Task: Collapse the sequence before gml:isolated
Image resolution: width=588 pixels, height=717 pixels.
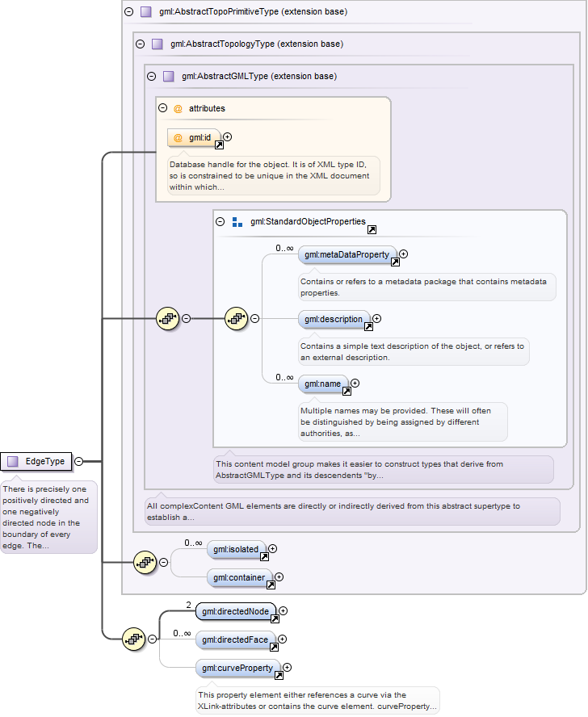Action: coord(163,563)
